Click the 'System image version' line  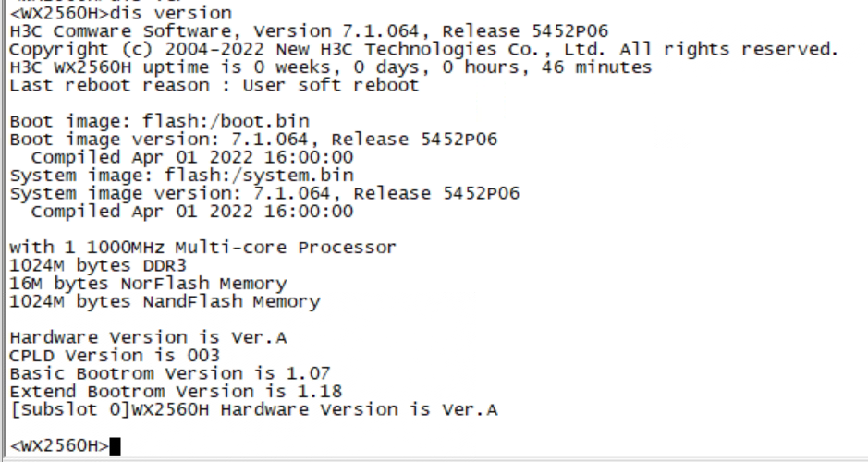[x=264, y=193]
